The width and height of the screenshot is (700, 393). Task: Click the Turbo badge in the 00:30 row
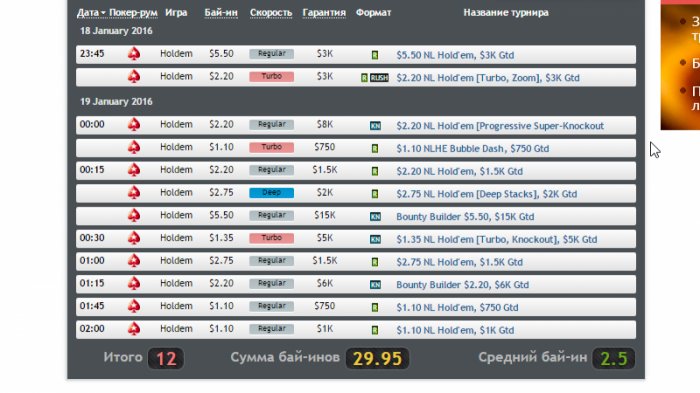pos(271,238)
